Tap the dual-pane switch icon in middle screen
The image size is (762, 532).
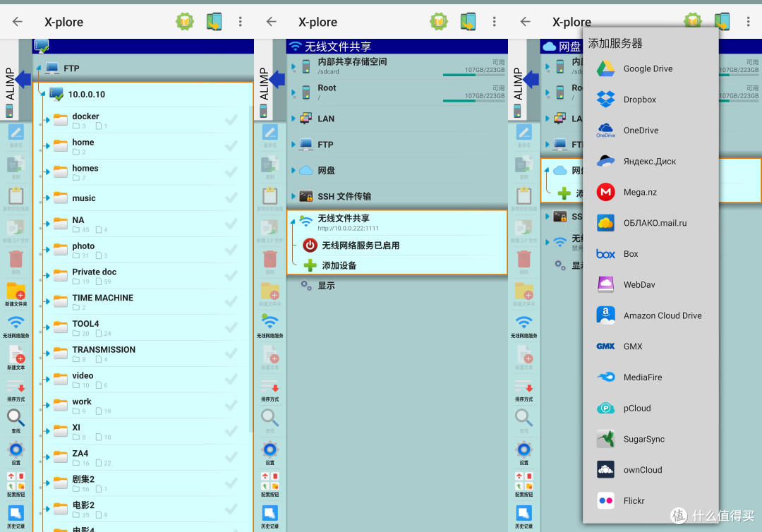(468, 21)
